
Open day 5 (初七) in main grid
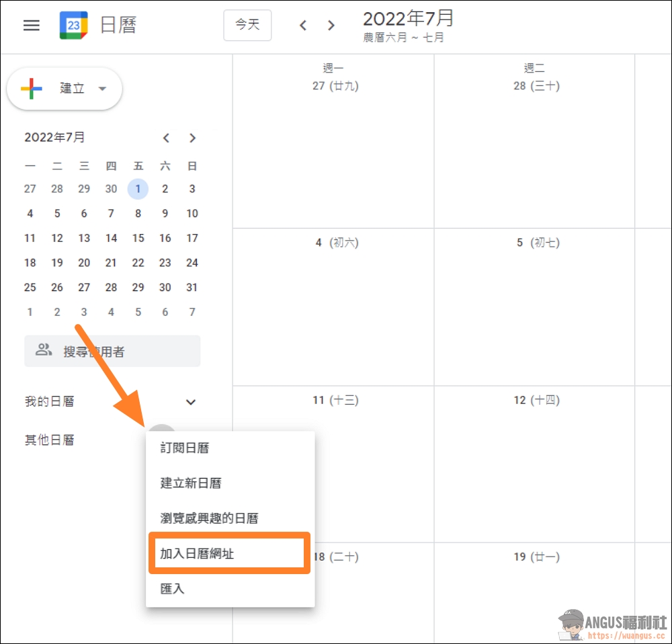pyautogui.click(x=538, y=243)
